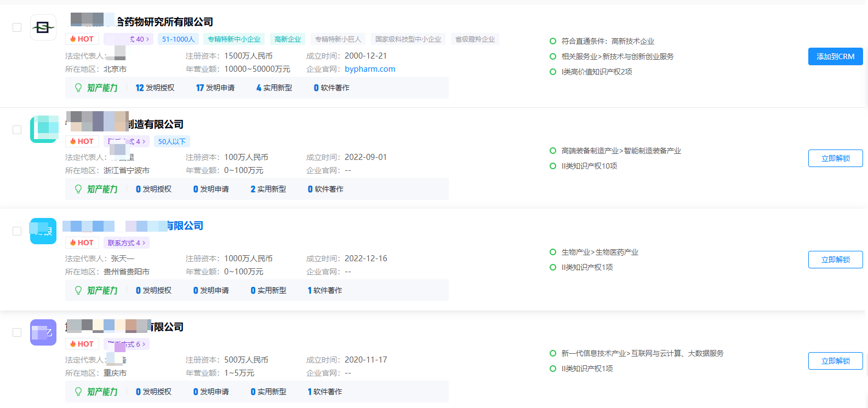Select the checkbox for the Guiyang company row
The width and height of the screenshot is (868, 408).
17,231
